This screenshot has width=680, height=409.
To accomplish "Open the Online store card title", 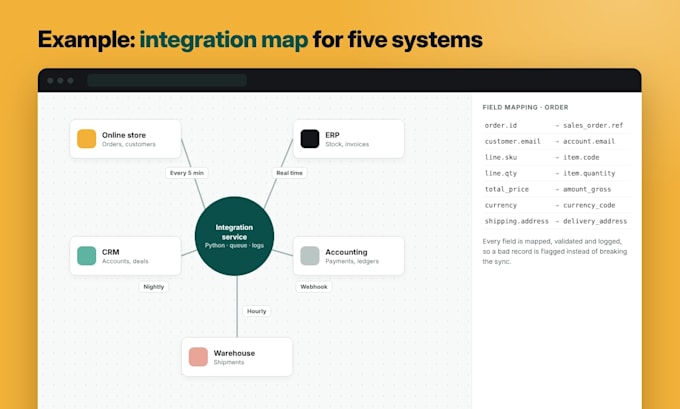I will tap(124, 135).
